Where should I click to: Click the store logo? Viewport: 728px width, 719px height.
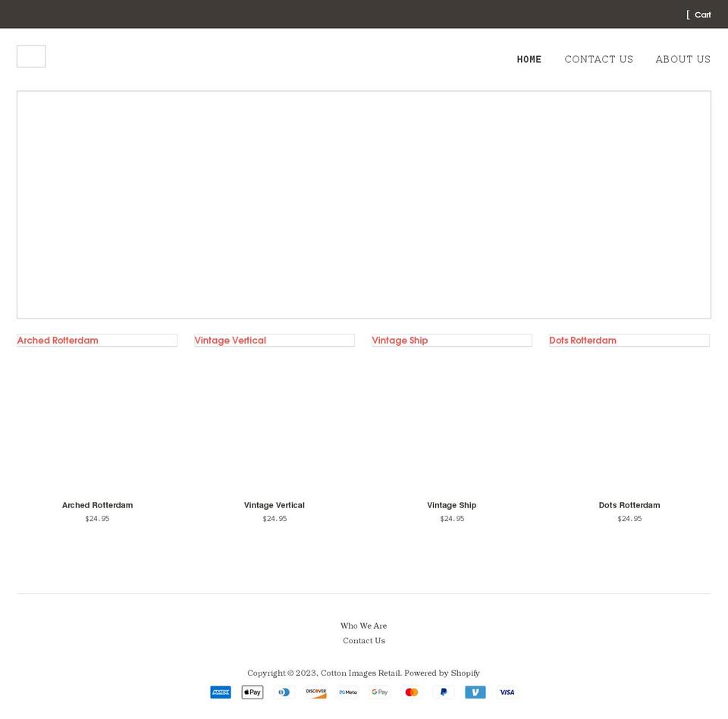pos(31,55)
